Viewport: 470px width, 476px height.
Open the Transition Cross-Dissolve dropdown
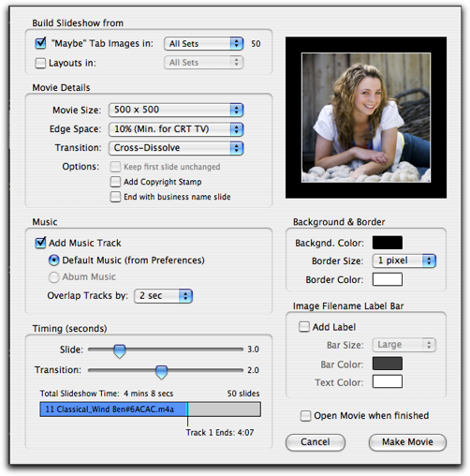click(176, 148)
